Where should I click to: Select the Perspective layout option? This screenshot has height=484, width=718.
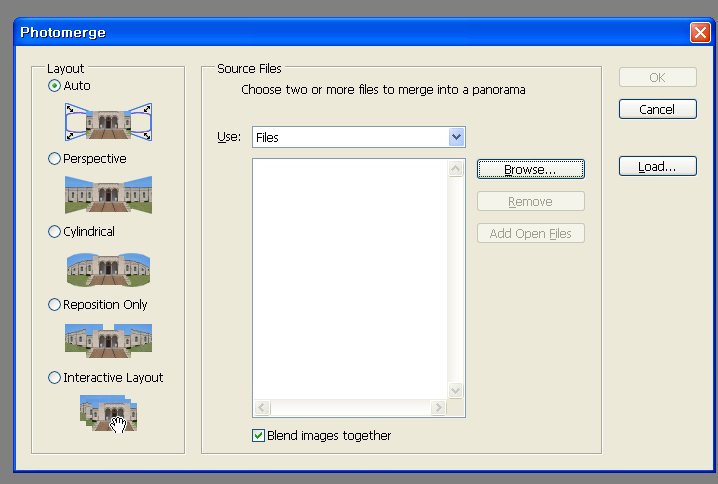tap(54, 158)
